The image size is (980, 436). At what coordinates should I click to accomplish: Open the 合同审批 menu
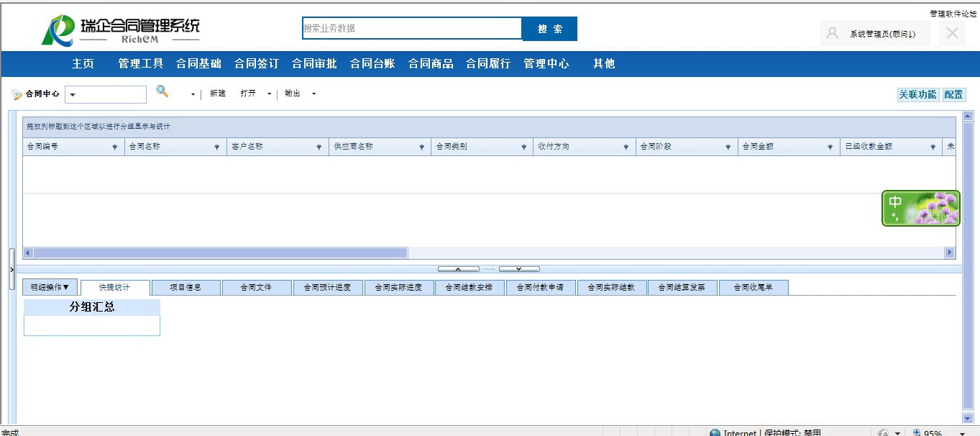coord(314,63)
